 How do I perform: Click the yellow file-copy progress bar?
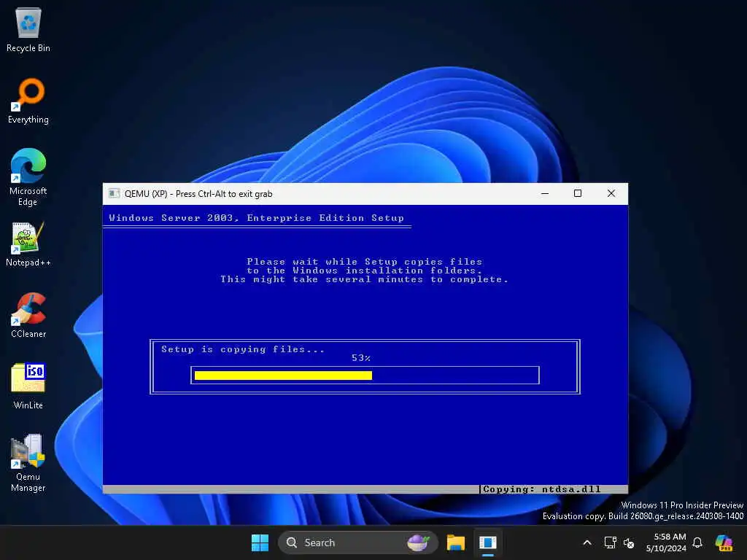pos(284,376)
